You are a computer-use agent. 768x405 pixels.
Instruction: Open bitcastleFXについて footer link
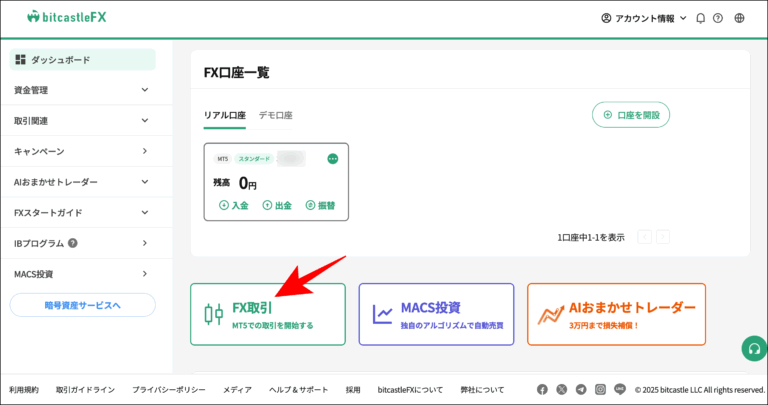click(x=410, y=390)
